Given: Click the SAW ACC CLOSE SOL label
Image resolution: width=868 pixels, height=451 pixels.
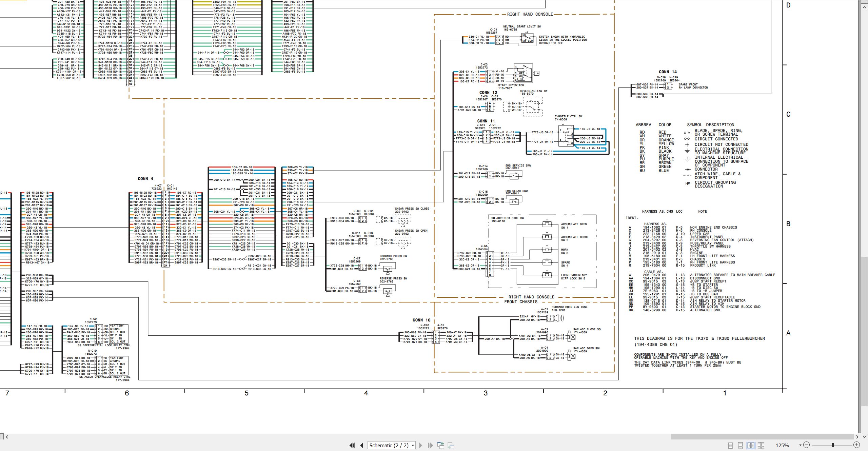Looking at the screenshot, I should click(588, 329).
